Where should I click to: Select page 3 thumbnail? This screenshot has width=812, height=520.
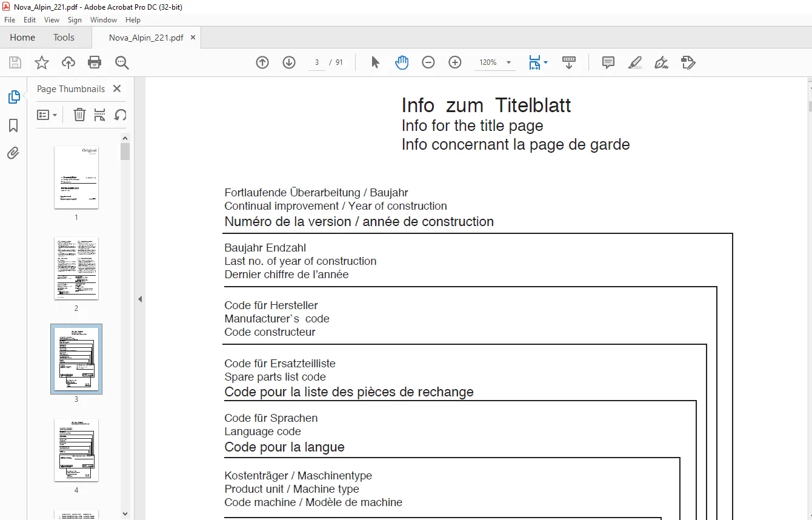[x=76, y=359]
